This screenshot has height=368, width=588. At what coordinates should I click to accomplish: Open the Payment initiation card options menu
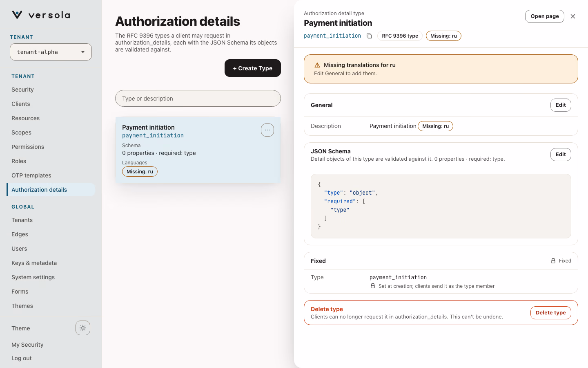267,130
